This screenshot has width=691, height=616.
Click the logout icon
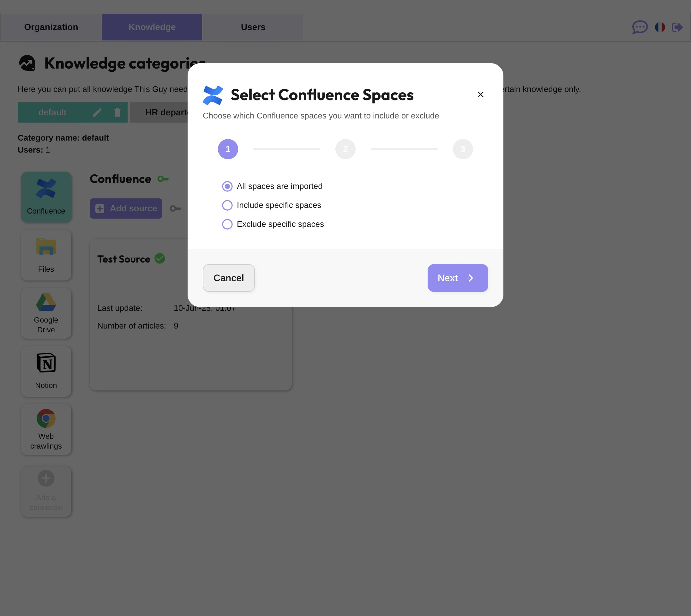coord(677,27)
